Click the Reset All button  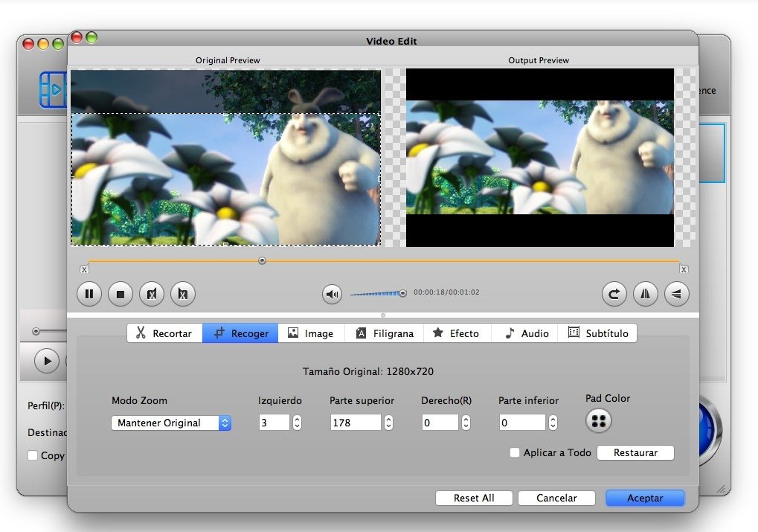(474, 499)
